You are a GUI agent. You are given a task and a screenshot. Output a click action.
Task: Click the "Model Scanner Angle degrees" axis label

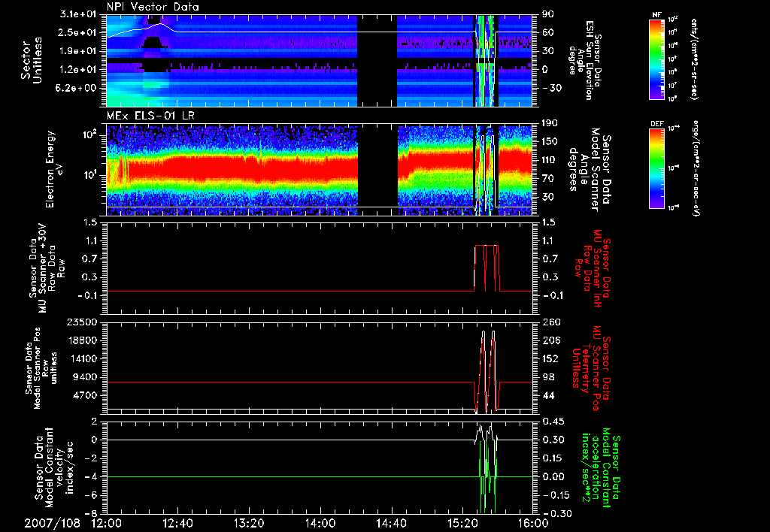590,170
